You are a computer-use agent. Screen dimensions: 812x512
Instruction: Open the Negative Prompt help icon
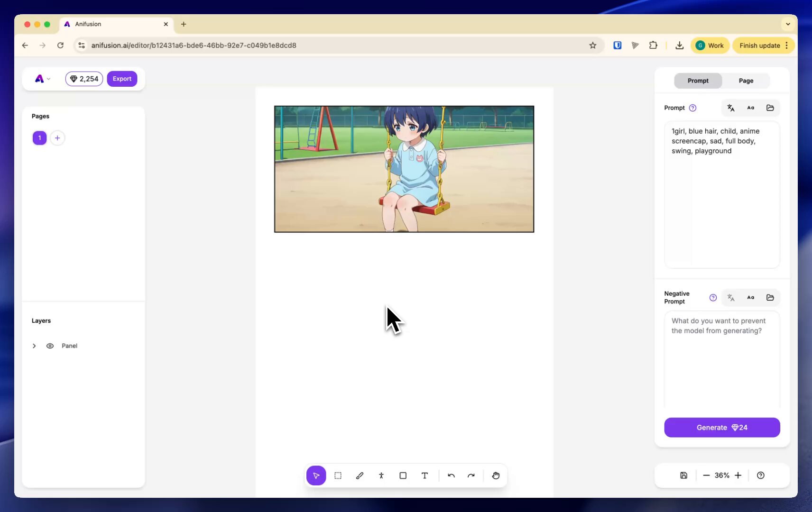713,298
